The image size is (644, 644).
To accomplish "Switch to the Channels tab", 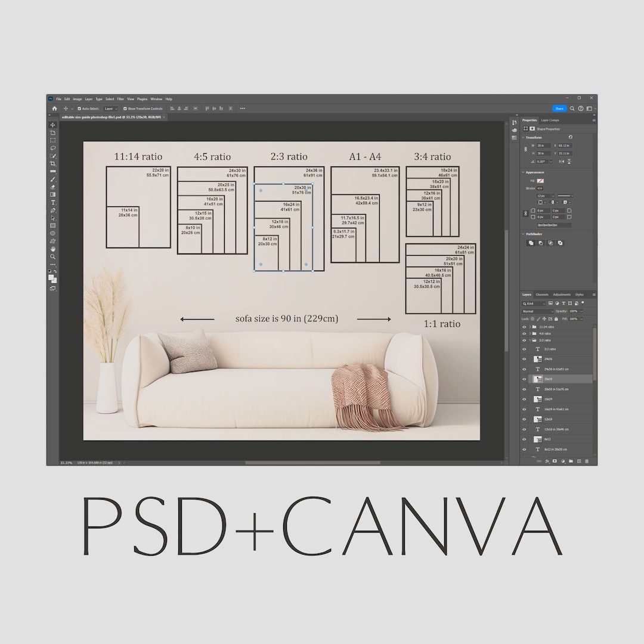I will pyautogui.click(x=543, y=295).
